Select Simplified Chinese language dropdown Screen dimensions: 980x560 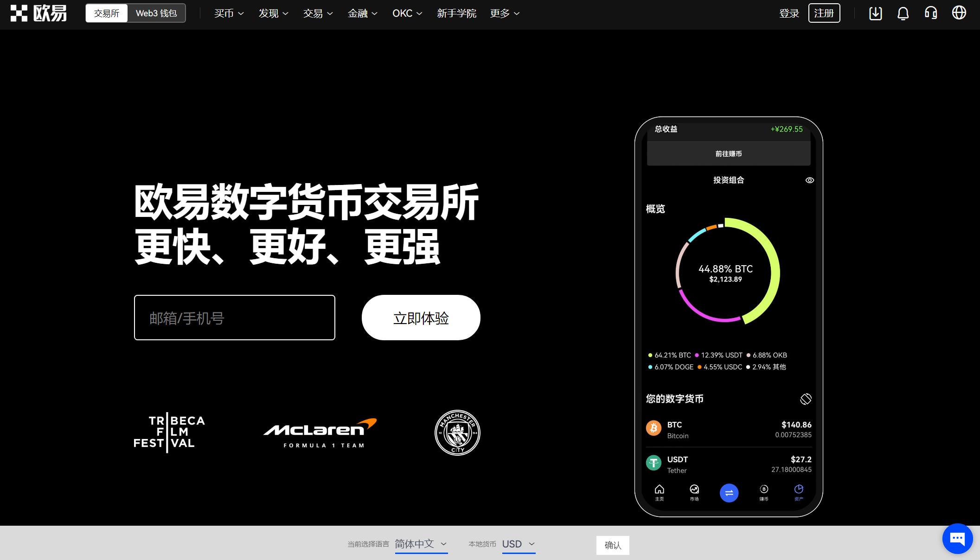pyautogui.click(x=421, y=545)
